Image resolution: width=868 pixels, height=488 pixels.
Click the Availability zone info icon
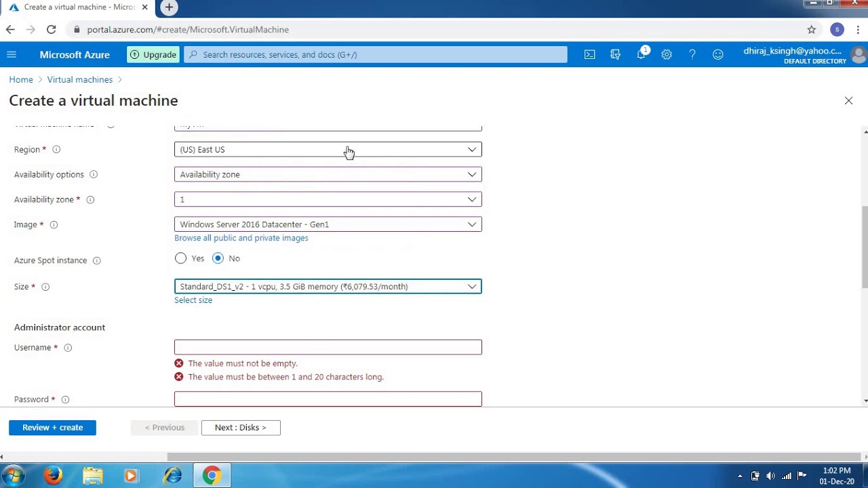pos(90,200)
